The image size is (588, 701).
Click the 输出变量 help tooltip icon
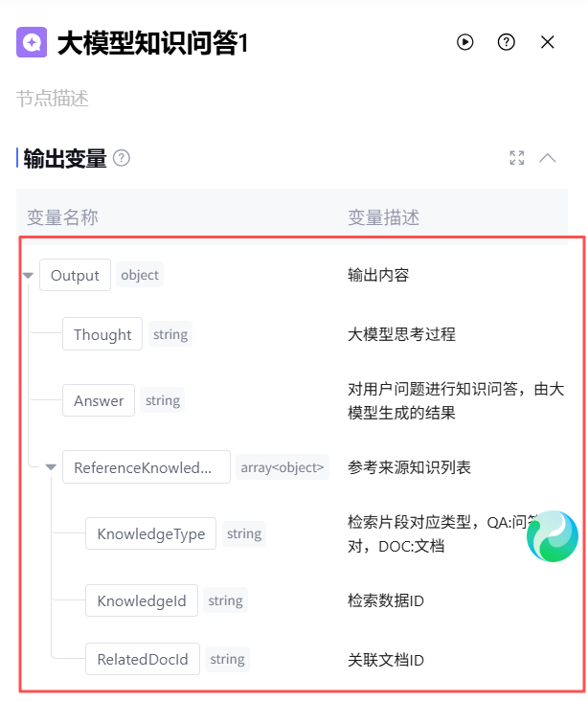[x=122, y=158]
